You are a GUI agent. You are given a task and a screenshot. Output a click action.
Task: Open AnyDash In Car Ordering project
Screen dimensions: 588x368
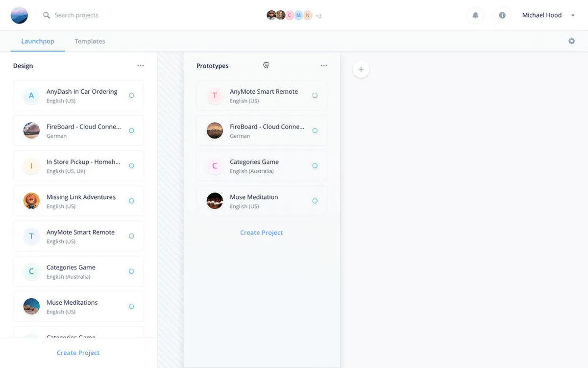pos(78,96)
